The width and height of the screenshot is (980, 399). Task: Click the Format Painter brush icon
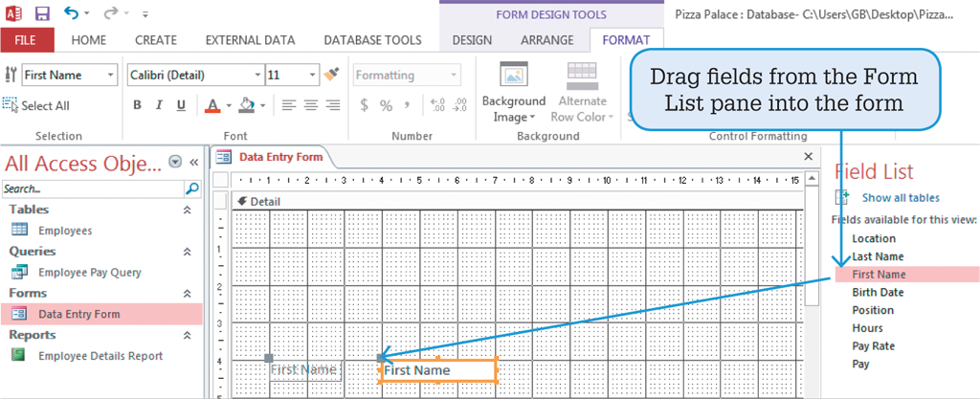pyautogui.click(x=331, y=75)
